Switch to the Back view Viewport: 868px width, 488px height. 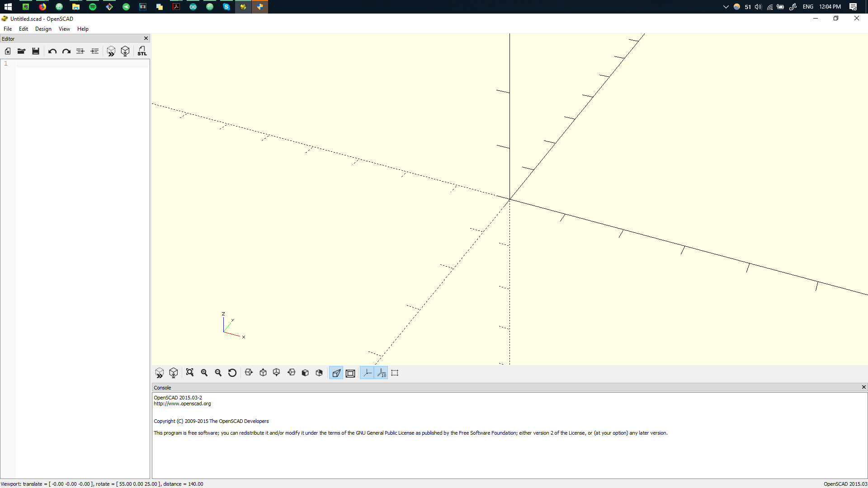pos(320,373)
